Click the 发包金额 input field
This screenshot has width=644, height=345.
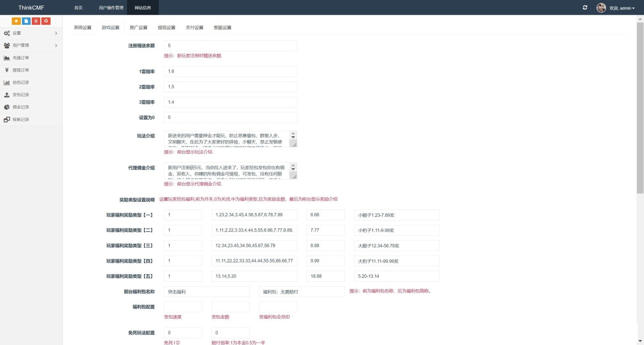tap(230, 307)
